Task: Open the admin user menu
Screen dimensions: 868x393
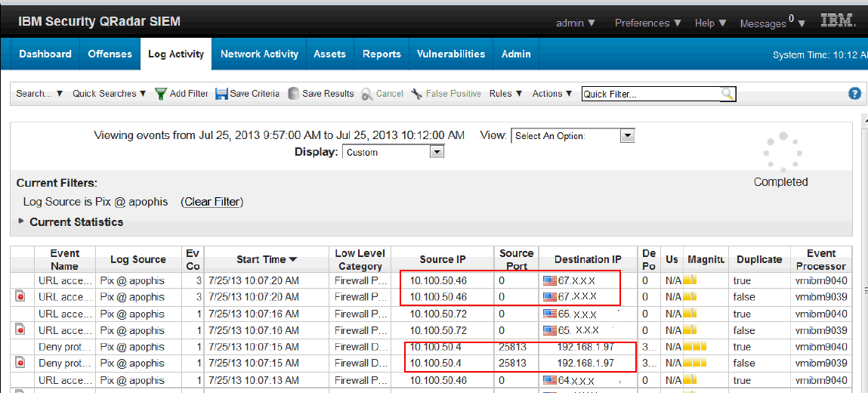Action: pyautogui.click(x=576, y=23)
